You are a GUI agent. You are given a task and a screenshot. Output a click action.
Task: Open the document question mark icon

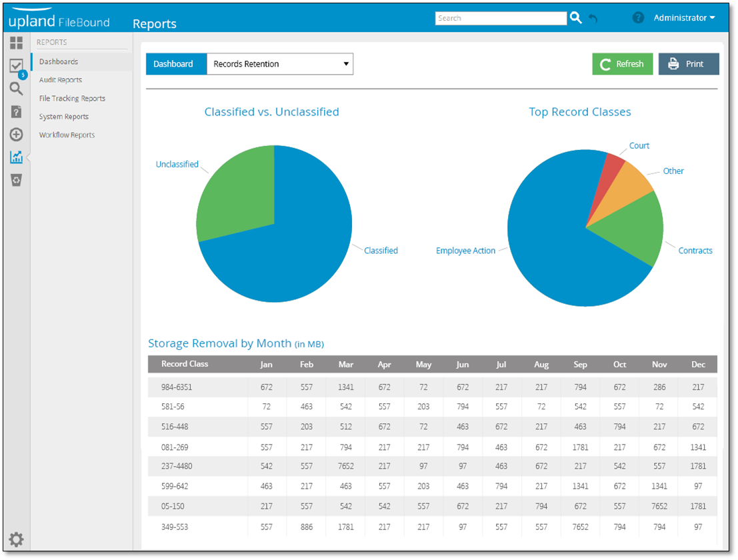tap(16, 112)
